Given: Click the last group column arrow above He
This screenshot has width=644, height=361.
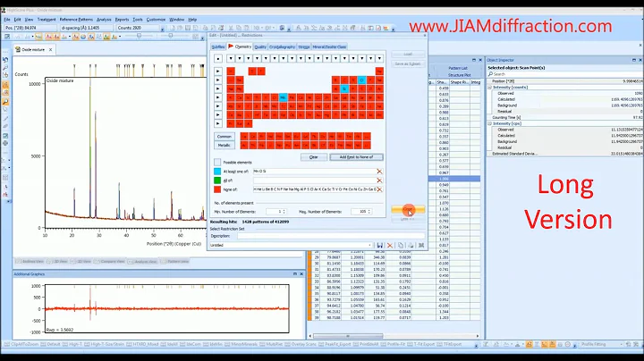Looking at the screenshot, I should [379, 59].
